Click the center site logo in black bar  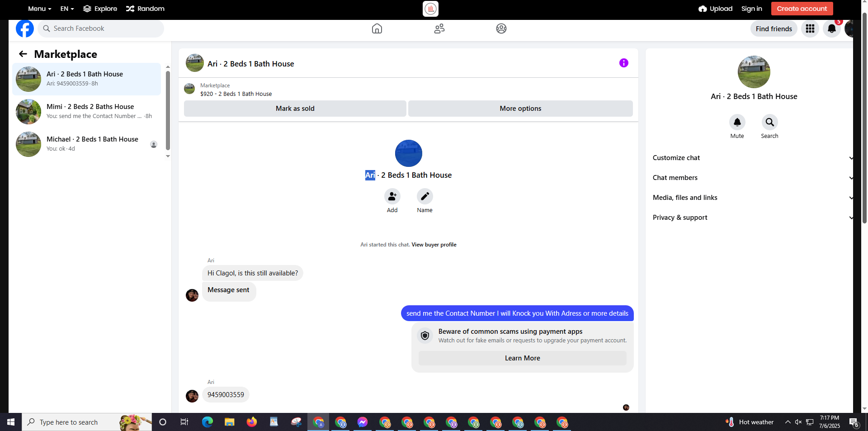(x=430, y=9)
